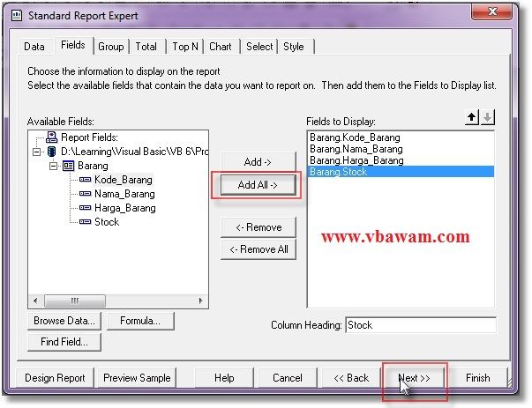Select Barang.Harga_Barang in Fields to Display
This screenshot has width=532, height=408.
(401, 160)
